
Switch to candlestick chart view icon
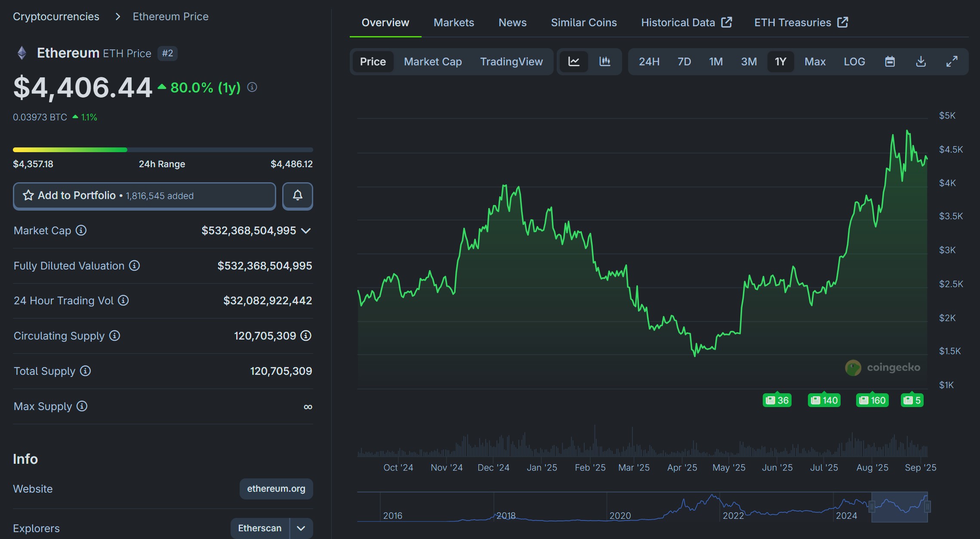pyautogui.click(x=604, y=61)
